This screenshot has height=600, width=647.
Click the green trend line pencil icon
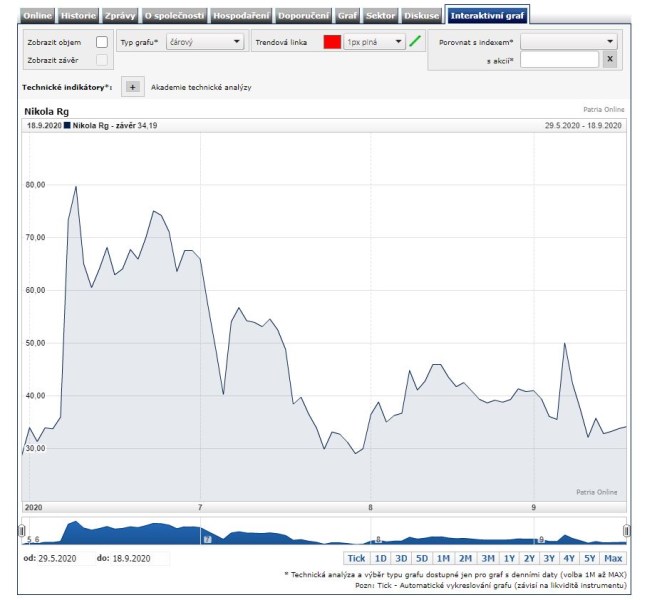416,42
